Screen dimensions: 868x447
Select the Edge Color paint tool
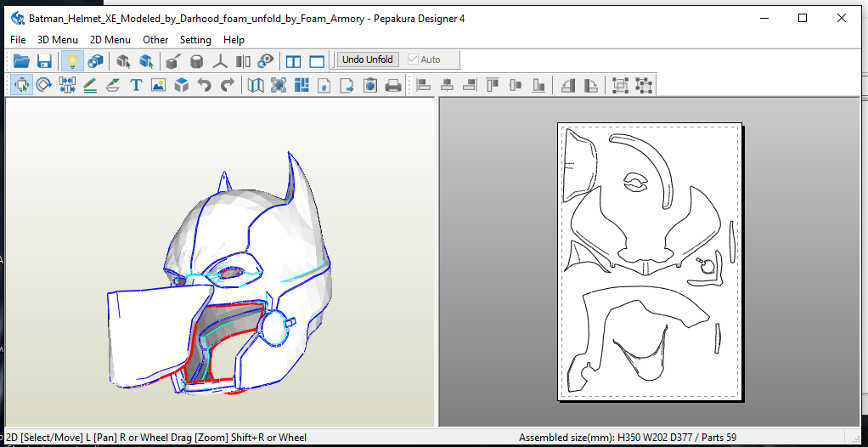point(113,85)
